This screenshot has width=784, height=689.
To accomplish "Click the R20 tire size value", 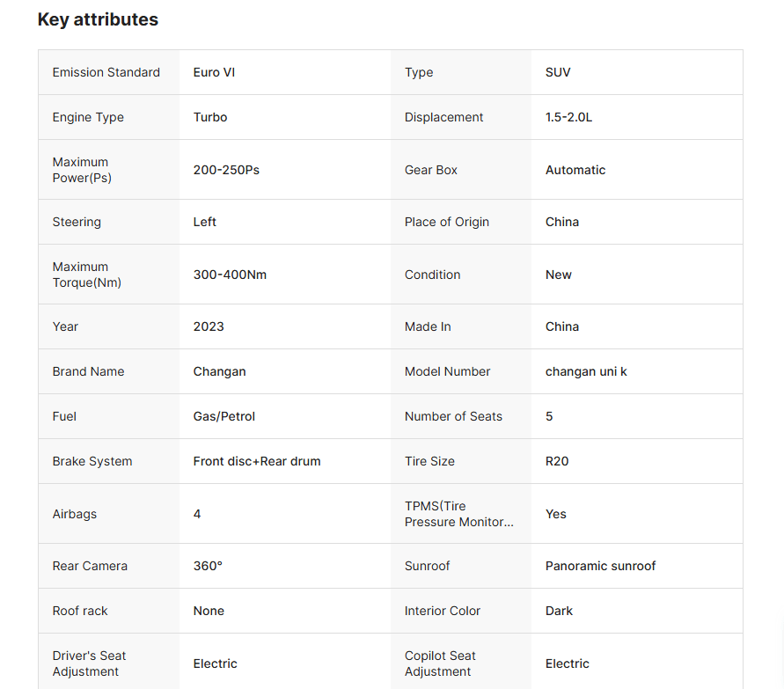I will tap(557, 461).
